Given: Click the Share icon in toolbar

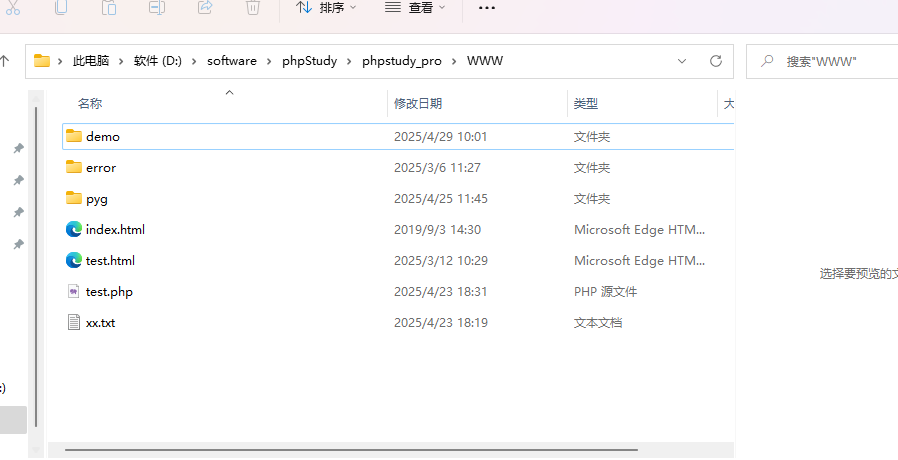Looking at the screenshot, I should [x=205, y=7].
